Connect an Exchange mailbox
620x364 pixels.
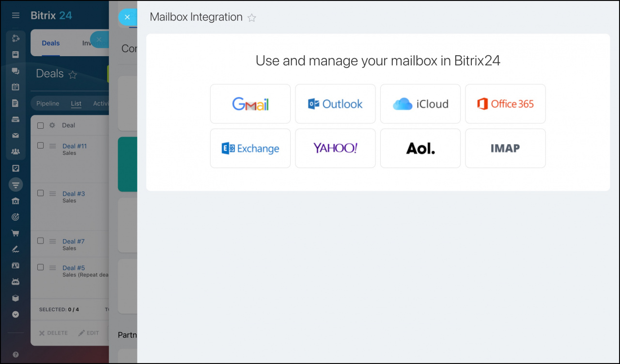pyautogui.click(x=250, y=148)
